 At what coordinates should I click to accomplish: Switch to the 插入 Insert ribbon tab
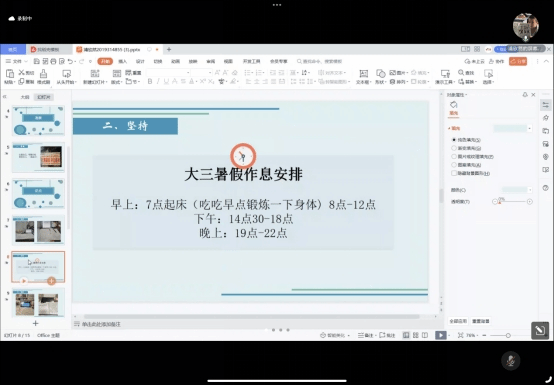(x=123, y=61)
